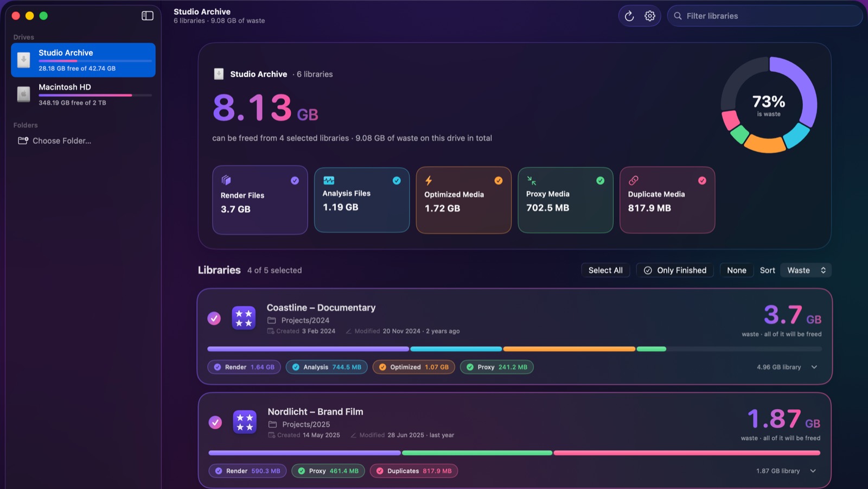Select Macintosh HD drive in sidebar
Viewport: 868px width, 489px height.
tap(83, 94)
